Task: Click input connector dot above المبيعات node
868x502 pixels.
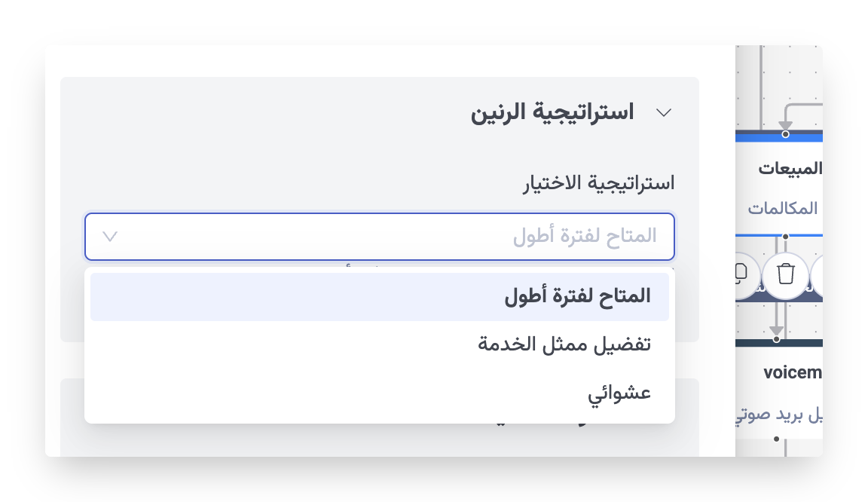Action: tap(785, 134)
